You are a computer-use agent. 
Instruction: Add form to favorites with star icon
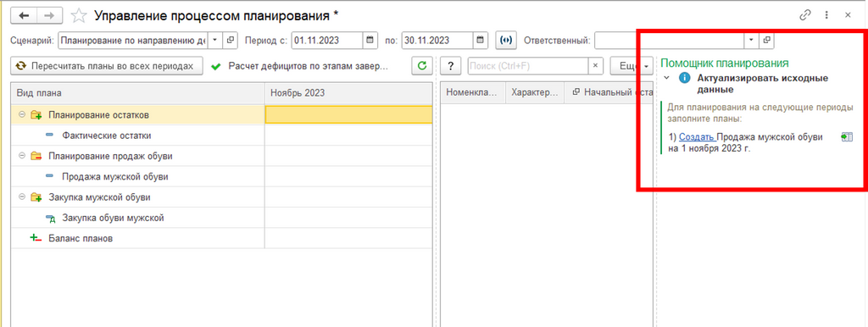(x=79, y=15)
